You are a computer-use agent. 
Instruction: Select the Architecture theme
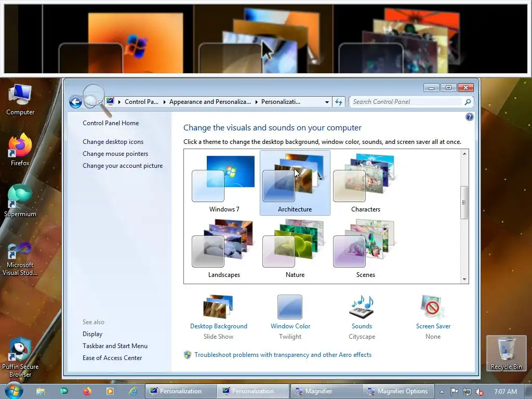[x=295, y=183]
